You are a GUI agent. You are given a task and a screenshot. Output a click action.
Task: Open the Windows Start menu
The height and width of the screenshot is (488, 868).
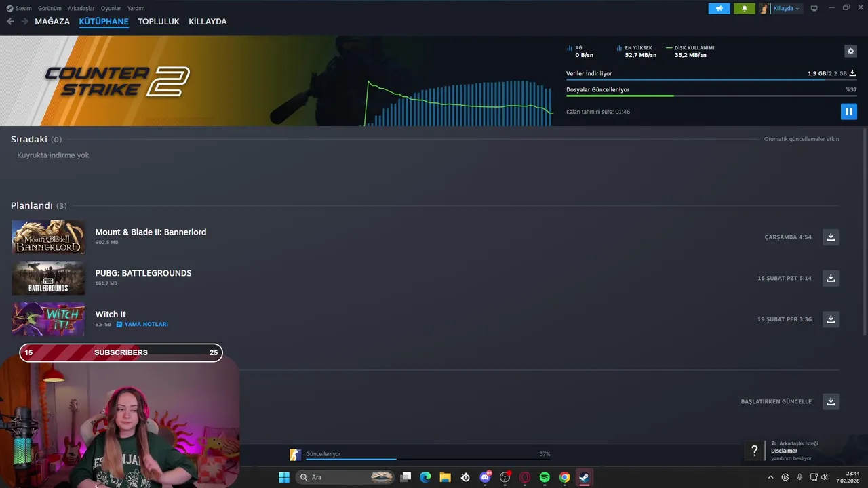[x=284, y=477]
